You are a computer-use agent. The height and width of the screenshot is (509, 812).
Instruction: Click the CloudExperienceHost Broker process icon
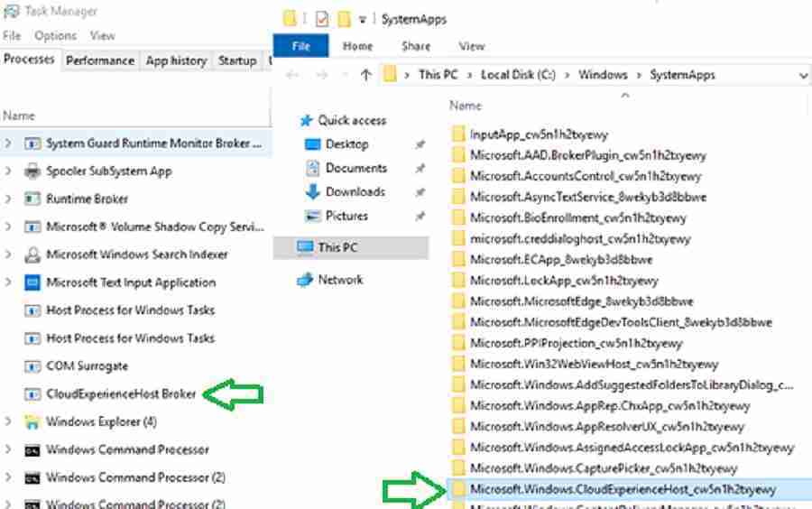(x=32, y=394)
